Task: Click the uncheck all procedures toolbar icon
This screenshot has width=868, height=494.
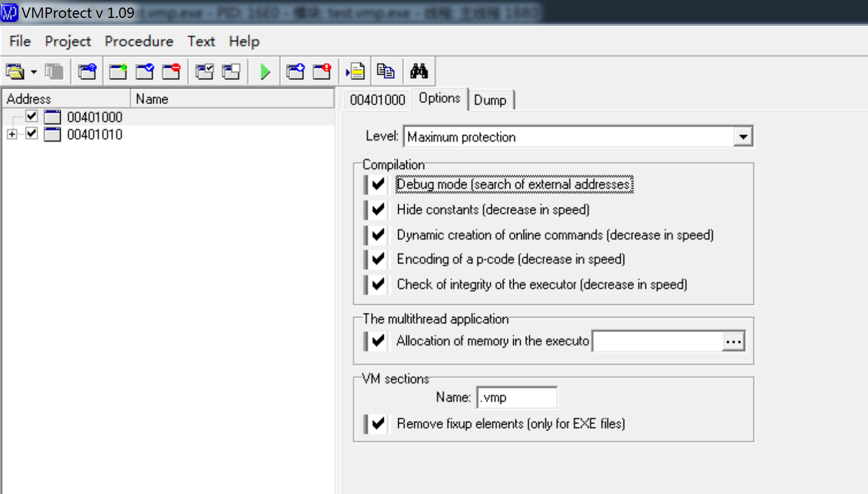Action: pyautogui.click(x=231, y=71)
